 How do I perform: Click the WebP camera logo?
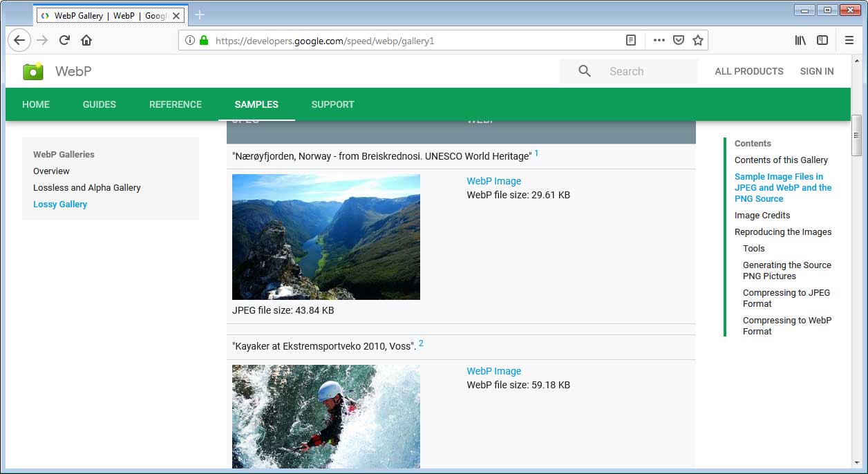tap(32, 71)
